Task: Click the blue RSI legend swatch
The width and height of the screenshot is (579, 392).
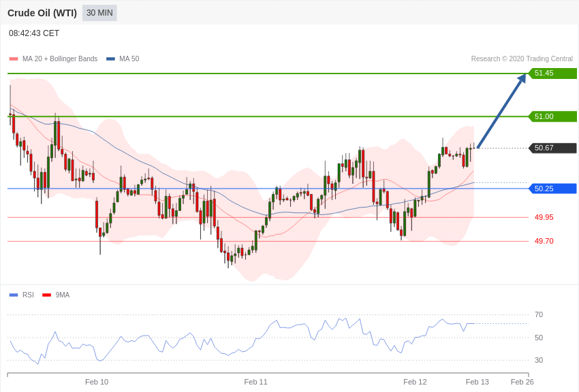Action: coord(14,295)
